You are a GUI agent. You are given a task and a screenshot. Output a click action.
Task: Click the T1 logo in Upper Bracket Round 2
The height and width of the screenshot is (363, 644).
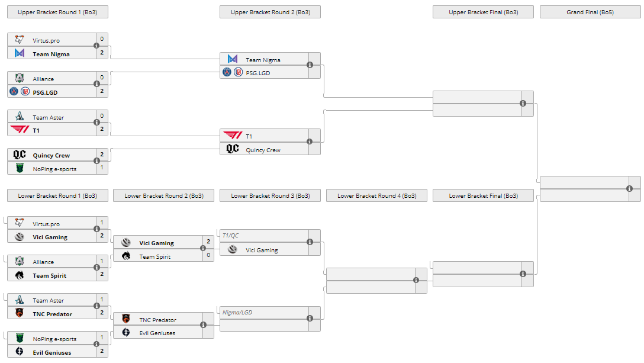(x=233, y=136)
